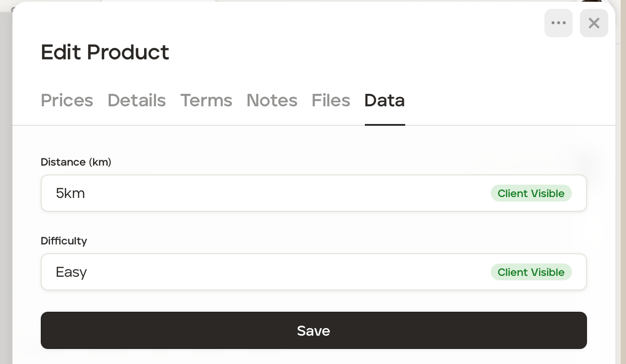Viewport: 626px width, 364px height.
Task: Click the "Difficulty" field label
Action: 64,241
